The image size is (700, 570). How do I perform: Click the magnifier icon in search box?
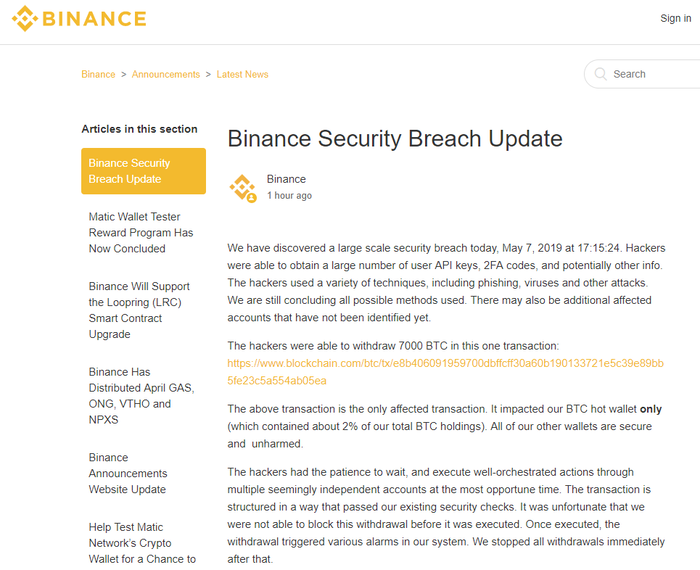click(x=600, y=74)
